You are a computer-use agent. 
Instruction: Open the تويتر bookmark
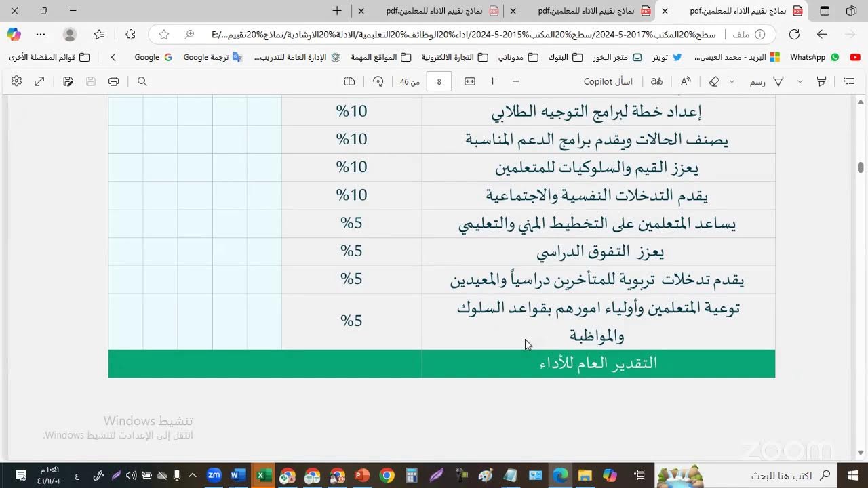pos(667,58)
